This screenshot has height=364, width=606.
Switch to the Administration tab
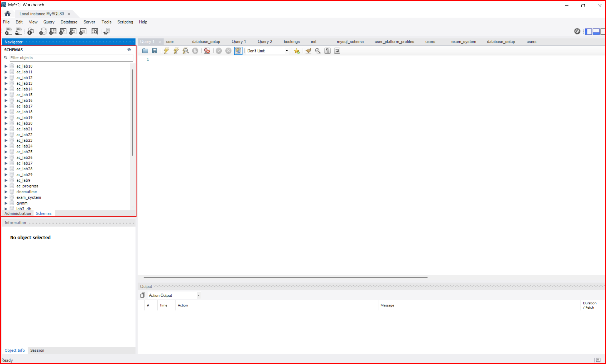(x=17, y=213)
